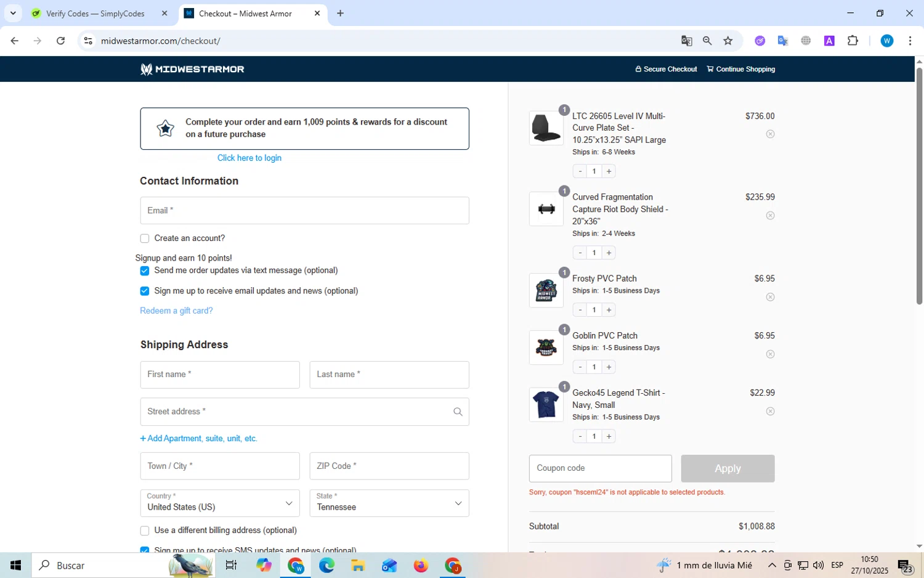Remove the LTC 26605 plate set from cart
924x578 pixels.
tap(770, 134)
